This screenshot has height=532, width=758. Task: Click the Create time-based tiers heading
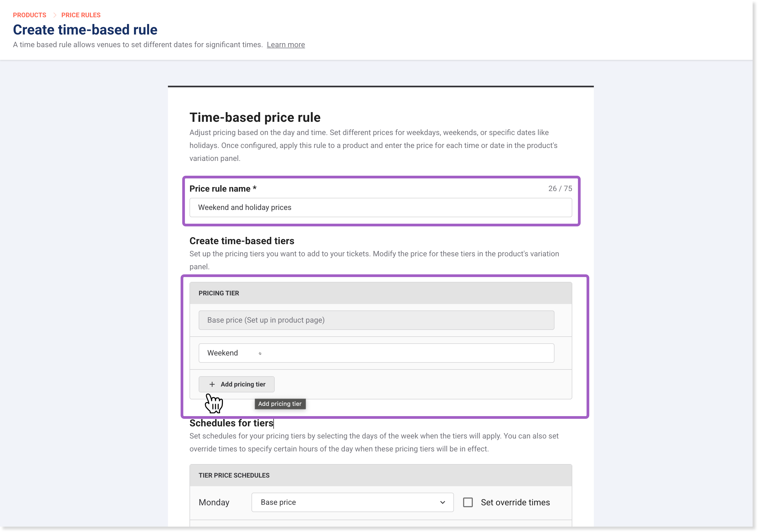point(242,241)
